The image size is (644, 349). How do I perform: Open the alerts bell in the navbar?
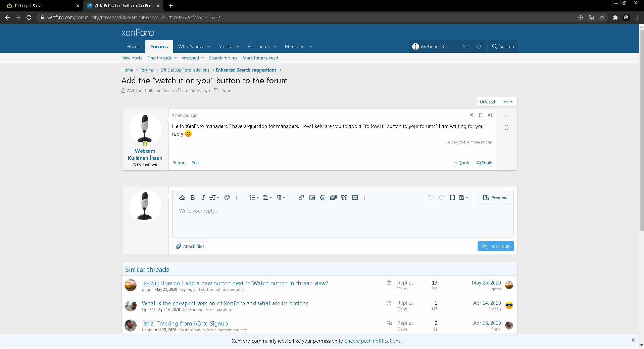[x=479, y=47]
